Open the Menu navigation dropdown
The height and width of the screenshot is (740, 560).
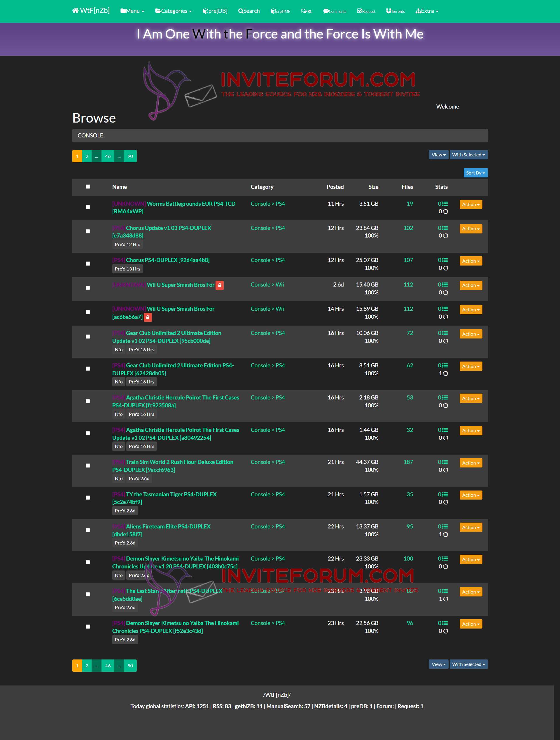click(132, 11)
